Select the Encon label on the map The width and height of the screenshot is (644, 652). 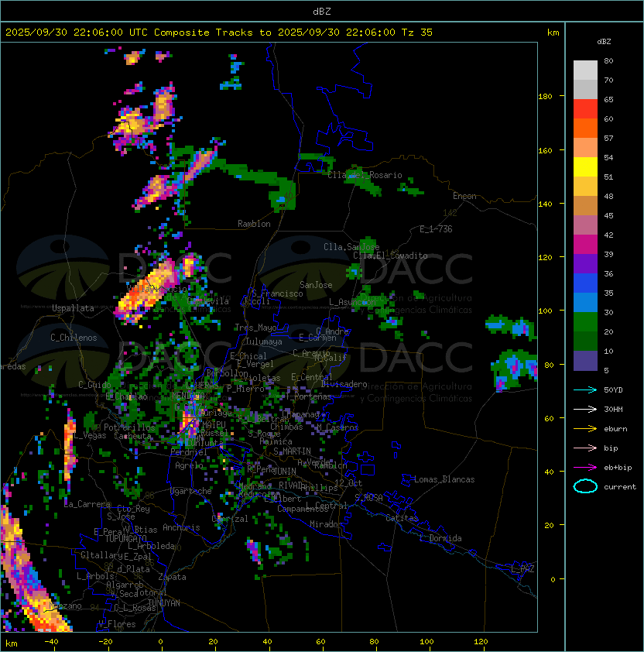click(464, 196)
